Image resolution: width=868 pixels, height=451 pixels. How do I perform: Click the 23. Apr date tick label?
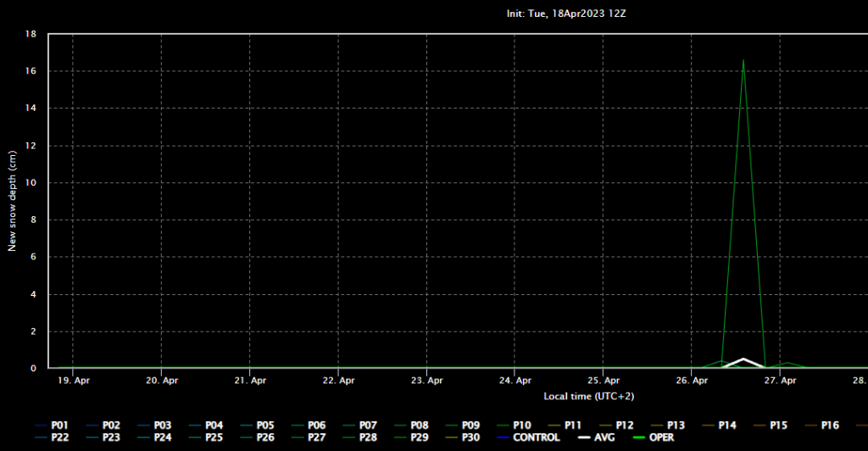pos(427,381)
